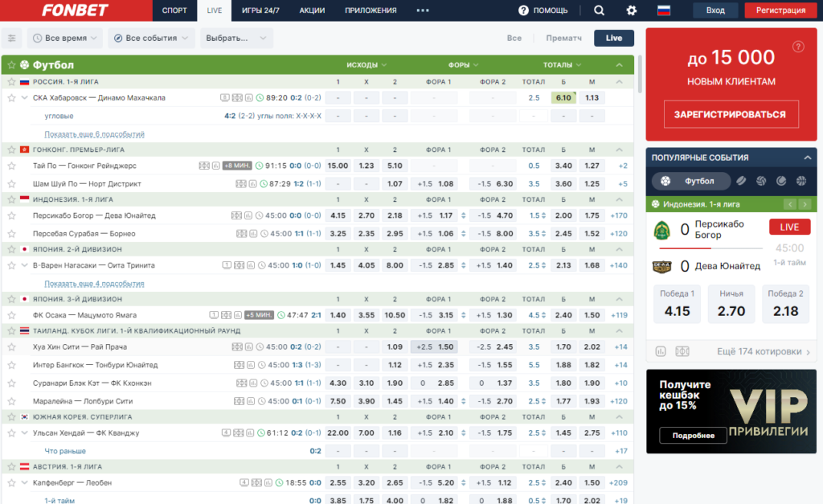This screenshot has width=823, height=504.
Task: Favorite ФК Осака — Мацумото Ямага match
Action: tap(11, 315)
